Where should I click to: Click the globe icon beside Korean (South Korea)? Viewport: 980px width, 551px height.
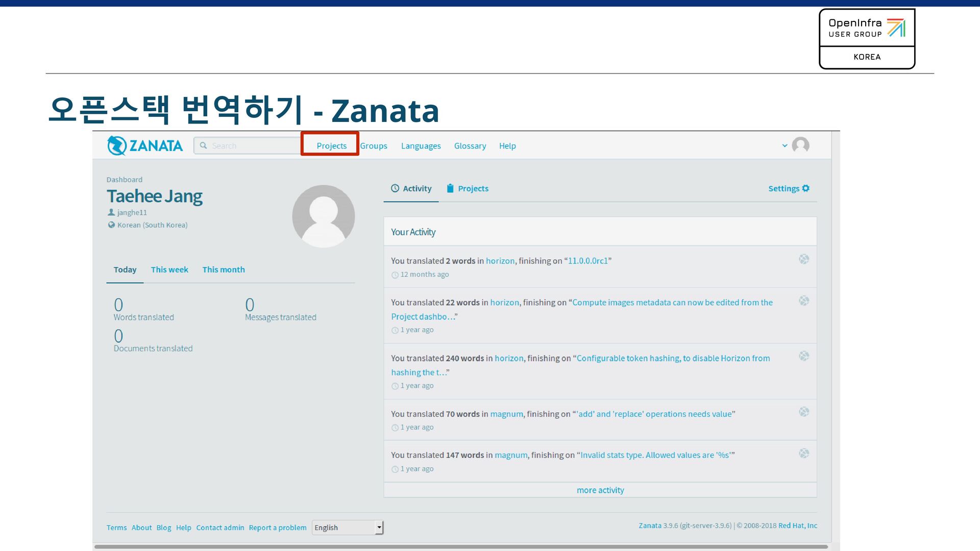pyautogui.click(x=111, y=225)
